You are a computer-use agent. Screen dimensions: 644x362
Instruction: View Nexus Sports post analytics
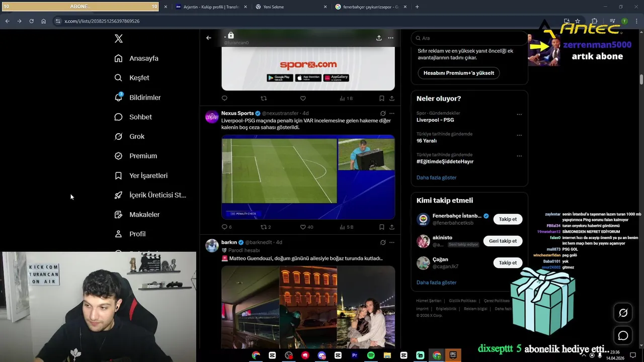[346, 227]
